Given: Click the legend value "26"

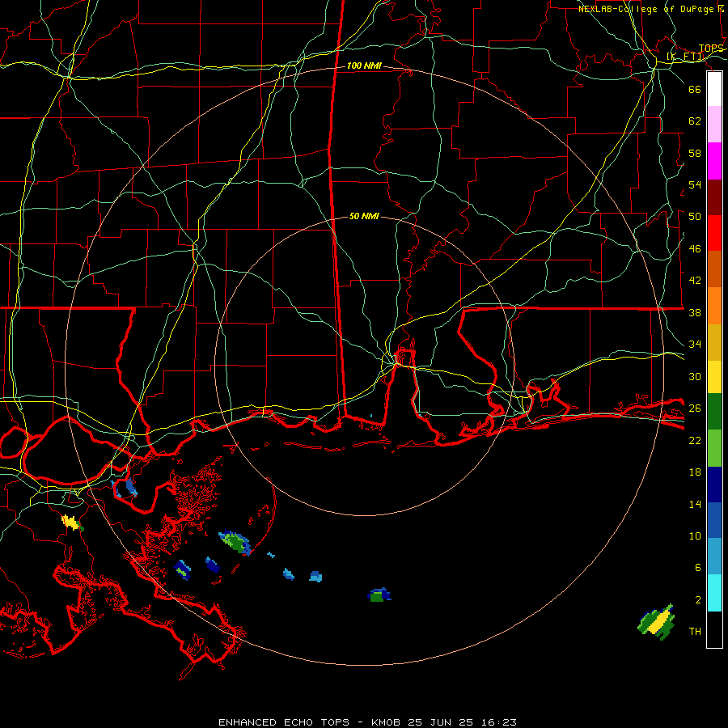Looking at the screenshot, I should [x=695, y=408].
